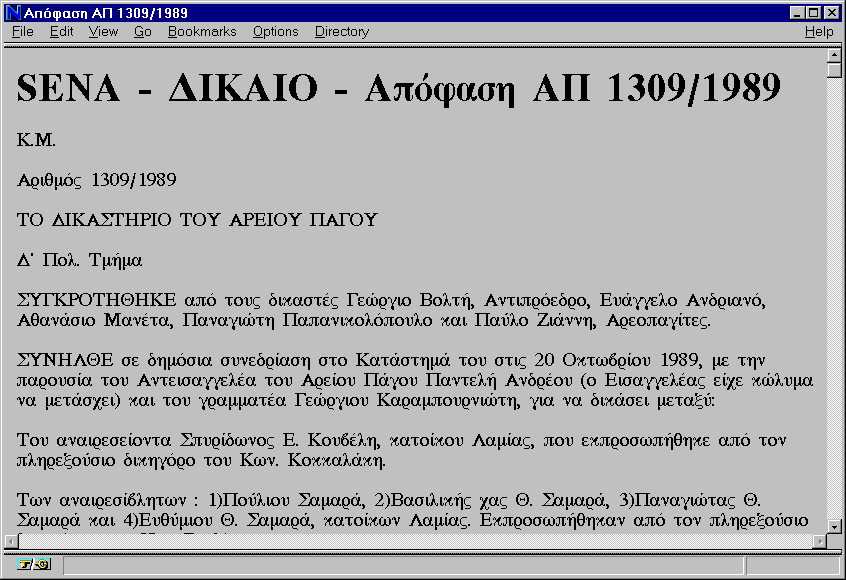Viewport: 846px width, 580px height.
Task: Click the vertical scrollbar thumb
Action: point(834,70)
